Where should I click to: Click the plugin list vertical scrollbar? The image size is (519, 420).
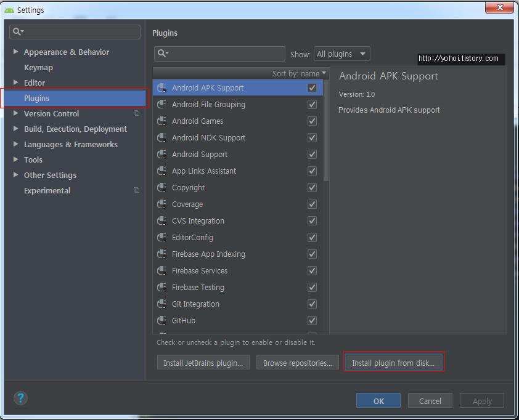[326, 131]
